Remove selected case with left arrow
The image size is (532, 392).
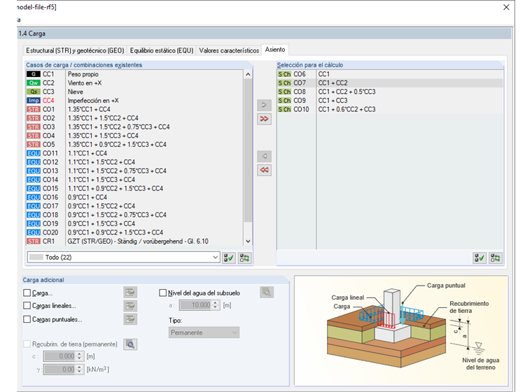(x=264, y=157)
